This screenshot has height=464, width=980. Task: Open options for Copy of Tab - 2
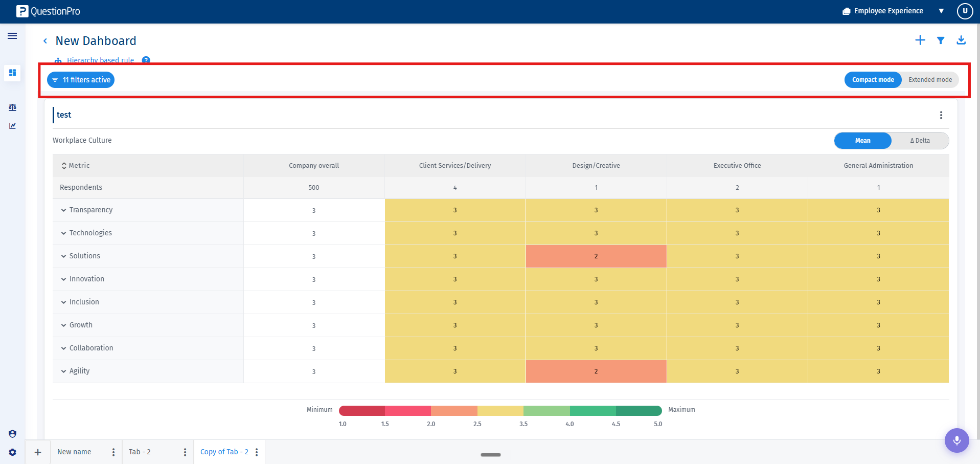pyautogui.click(x=257, y=452)
